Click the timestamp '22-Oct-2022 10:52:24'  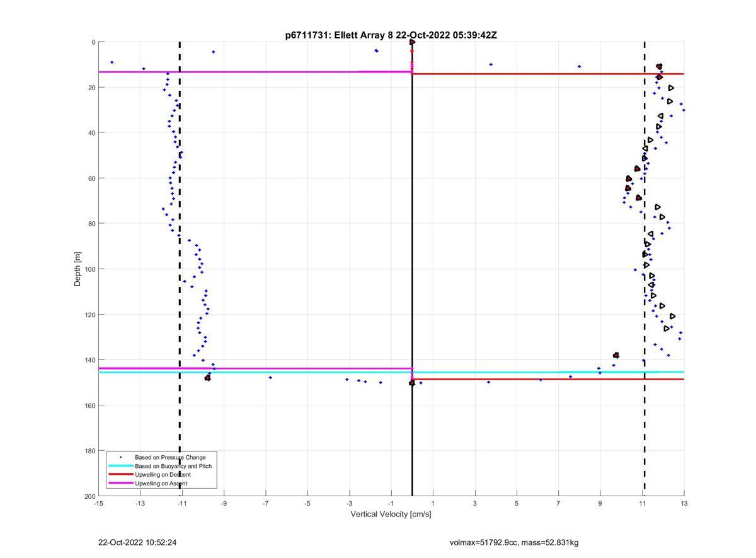(137, 542)
